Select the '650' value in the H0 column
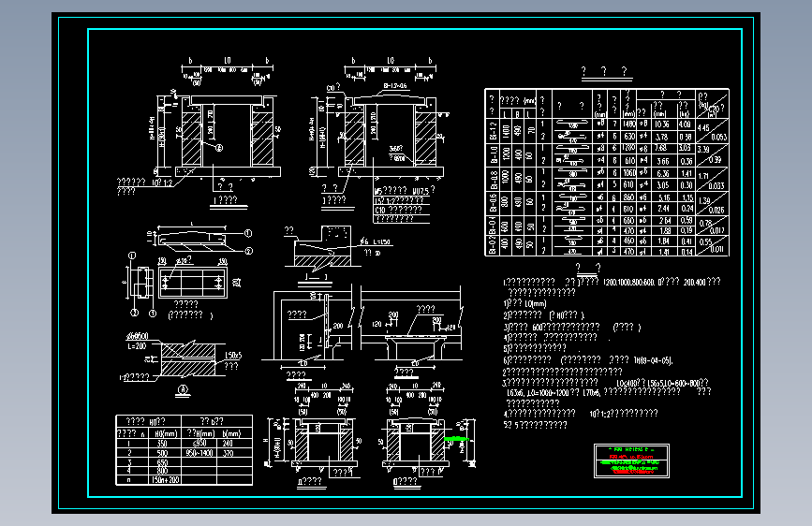The height and width of the screenshot is (526, 812). (162, 462)
